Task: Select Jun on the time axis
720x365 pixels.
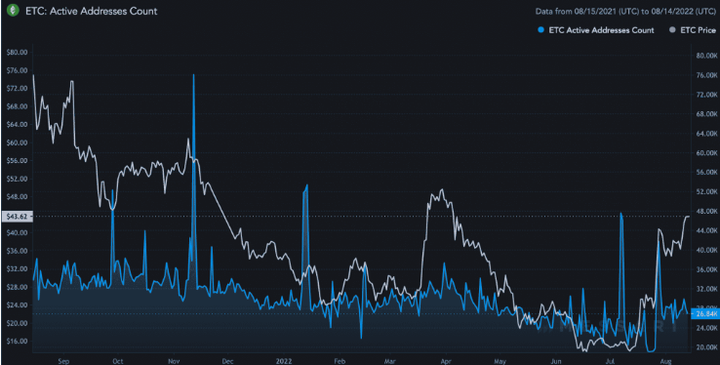Action: (556, 360)
